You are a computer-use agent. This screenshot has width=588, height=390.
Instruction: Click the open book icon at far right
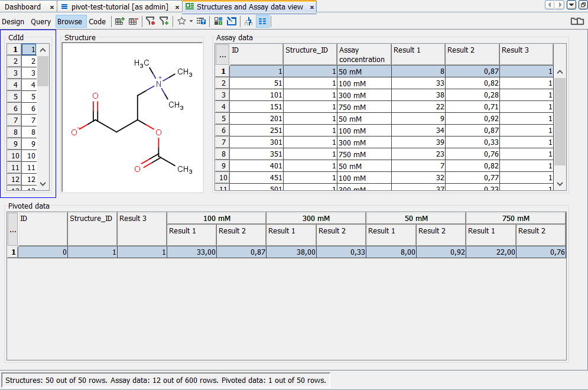click(577, 21)
